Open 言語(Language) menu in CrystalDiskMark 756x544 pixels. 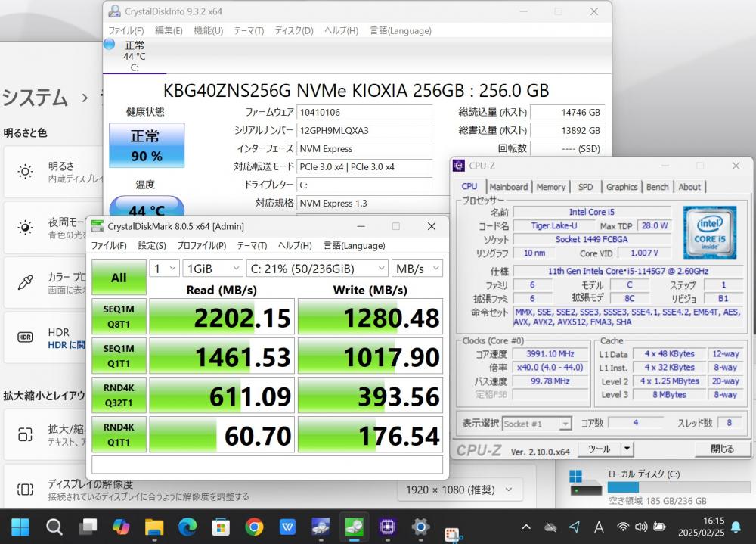(355, 245)
